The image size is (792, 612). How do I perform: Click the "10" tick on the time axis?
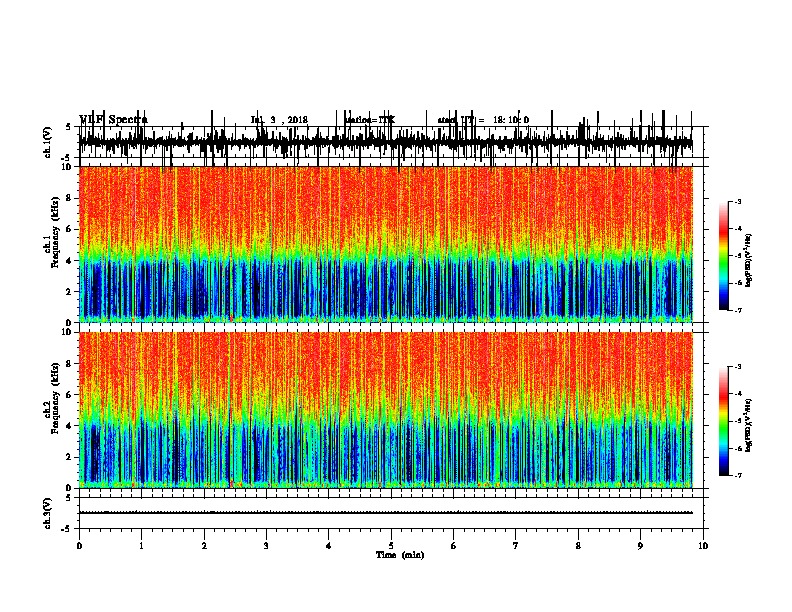(x=703, y=546)
